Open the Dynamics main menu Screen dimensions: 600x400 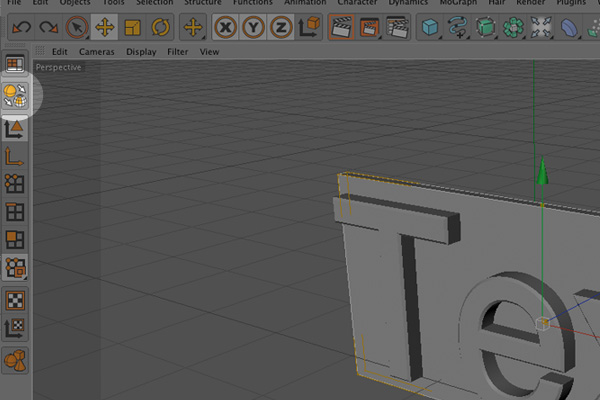click(x=408, y=2)
